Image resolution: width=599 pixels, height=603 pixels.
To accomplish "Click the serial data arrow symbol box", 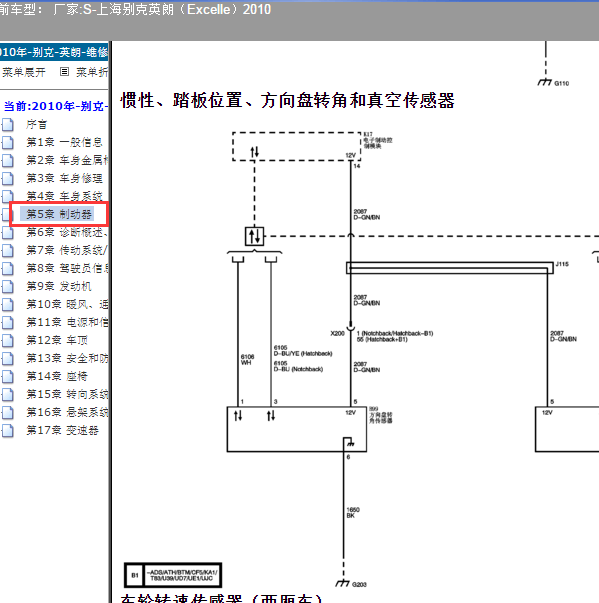I will click(x=255, y=236).
